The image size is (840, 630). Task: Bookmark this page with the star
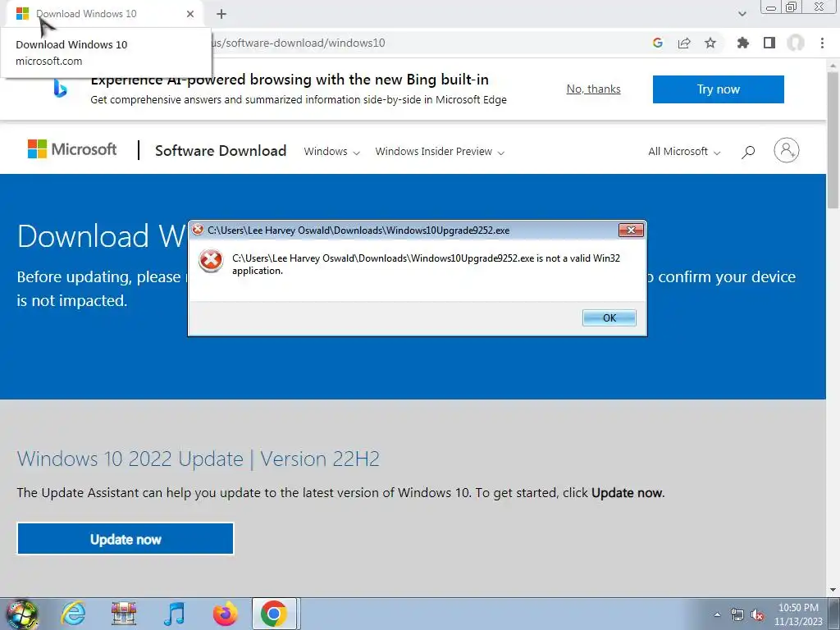point(710,43)
